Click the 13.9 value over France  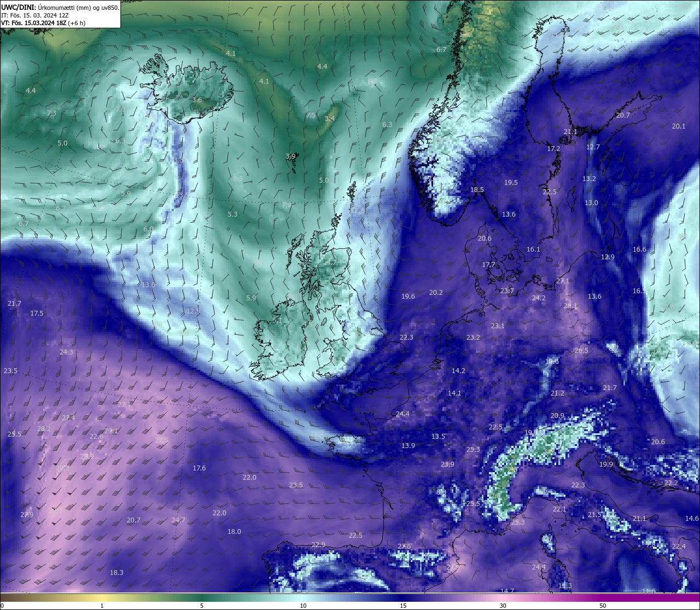tap(408, 446)
